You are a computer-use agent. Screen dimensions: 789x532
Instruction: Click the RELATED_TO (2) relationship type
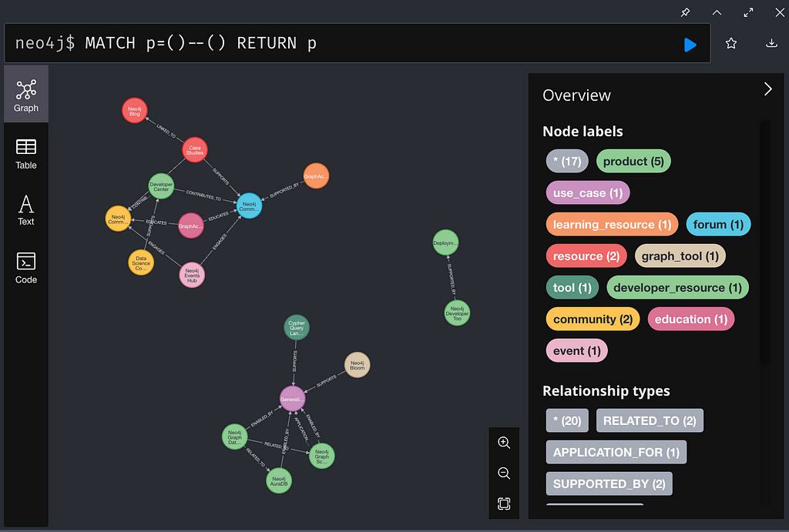[x=650, y=421]
